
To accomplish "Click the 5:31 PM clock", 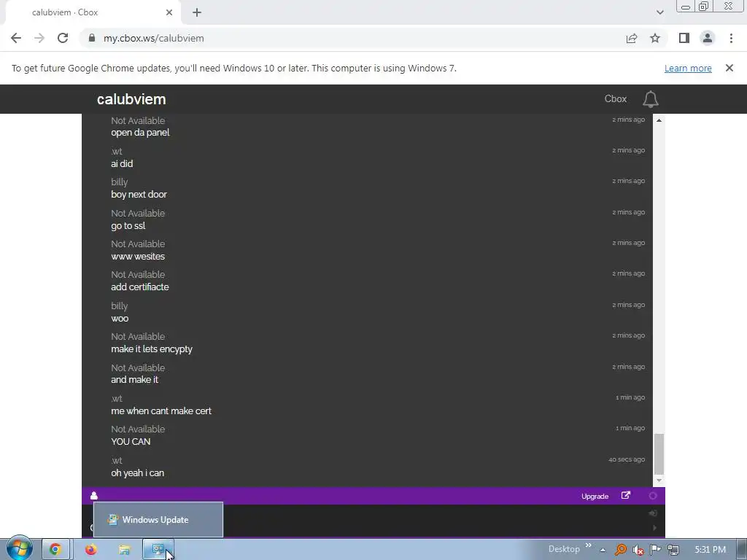I will 711,550.
